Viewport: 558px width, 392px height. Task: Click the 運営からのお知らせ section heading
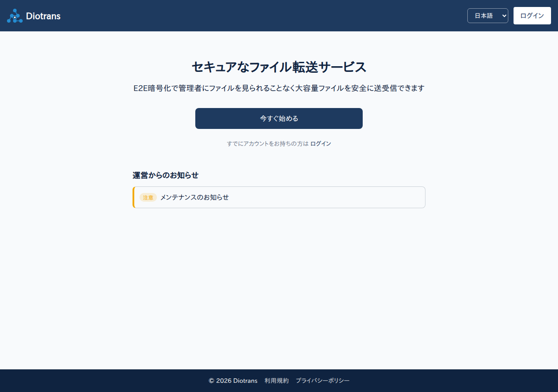(166, 175)
